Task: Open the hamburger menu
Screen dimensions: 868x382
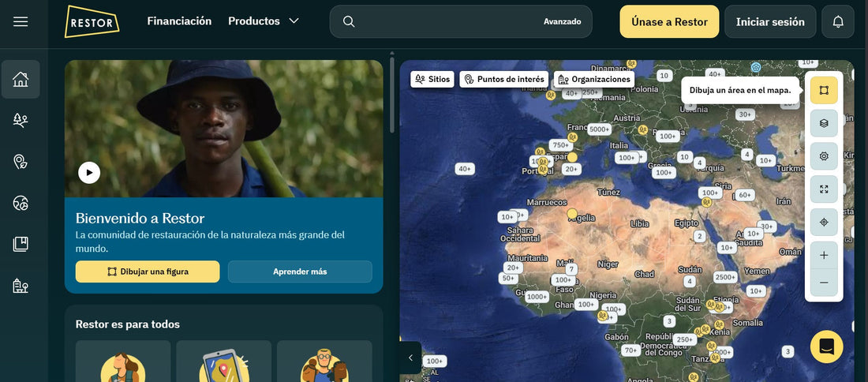Action: point(21,21)
